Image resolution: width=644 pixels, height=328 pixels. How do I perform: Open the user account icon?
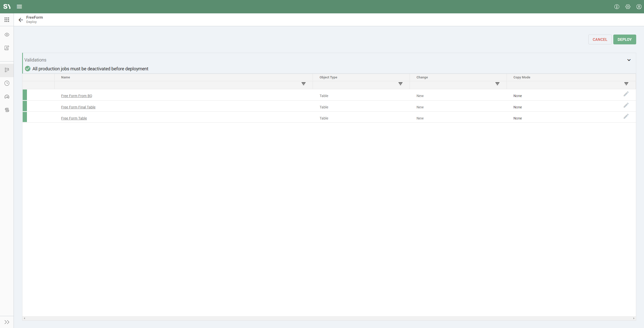pyautogui.click(x=639, y=7)
